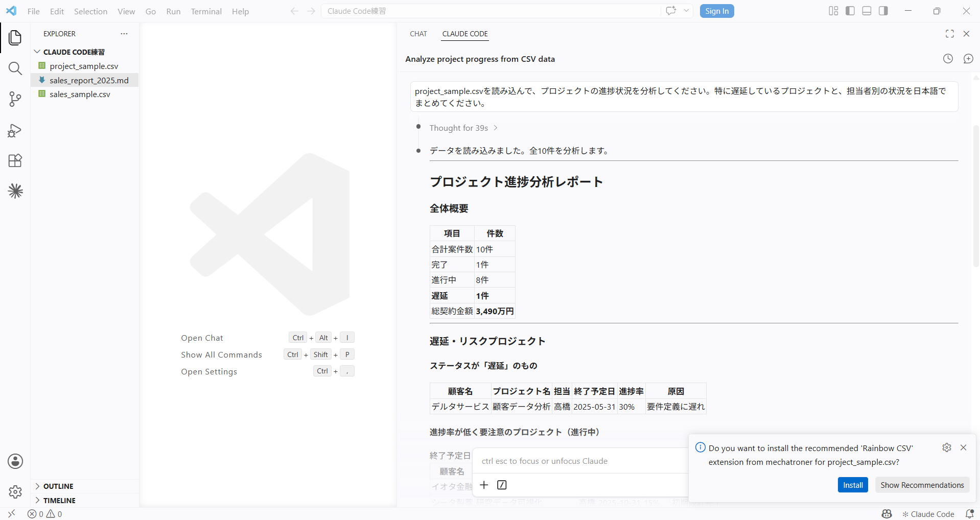Click the 'デルタサービス' customer cell

point(460,407)
